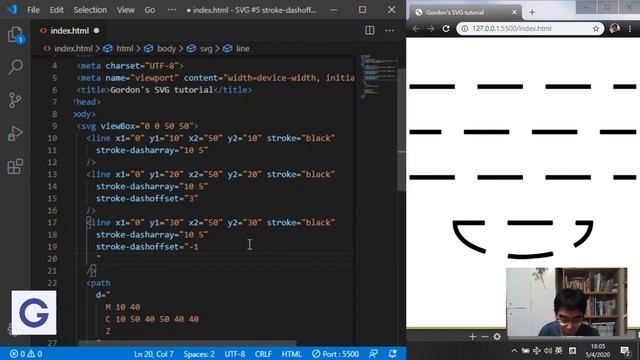Go back in the browser
Image resolution: width=640 pixels, height=360 pixels.
416,29
